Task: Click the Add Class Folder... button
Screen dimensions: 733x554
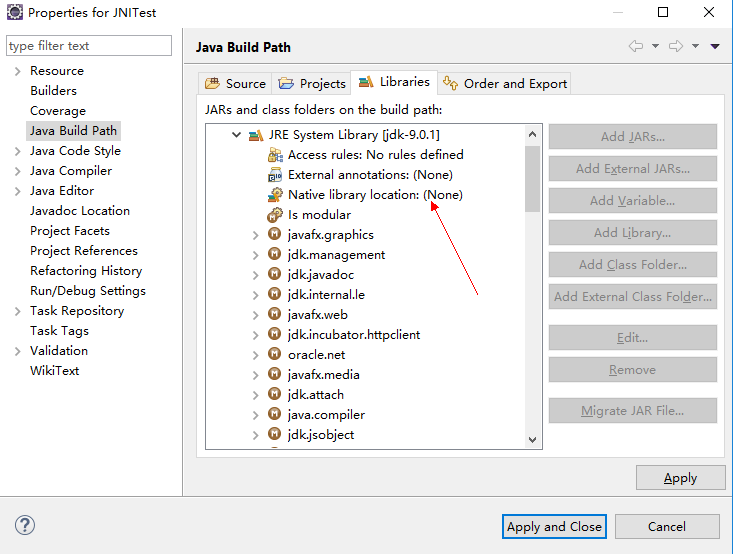Action: [632, 265]
